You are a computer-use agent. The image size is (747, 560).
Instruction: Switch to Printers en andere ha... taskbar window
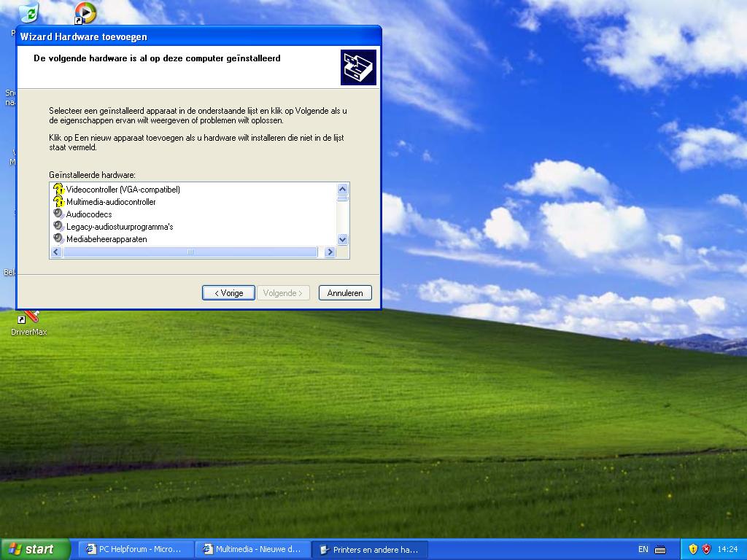point(370,550)
